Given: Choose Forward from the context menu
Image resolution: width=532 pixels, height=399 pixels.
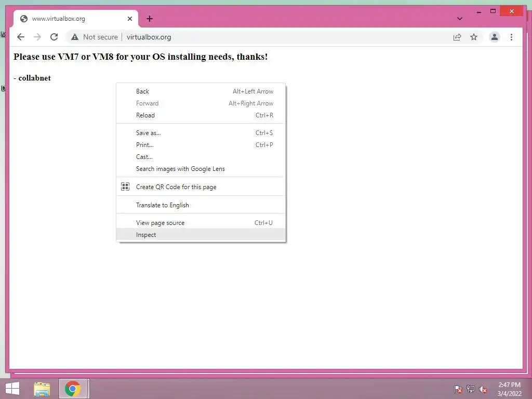Looking at the screenshot, I should tap(201, 103).
